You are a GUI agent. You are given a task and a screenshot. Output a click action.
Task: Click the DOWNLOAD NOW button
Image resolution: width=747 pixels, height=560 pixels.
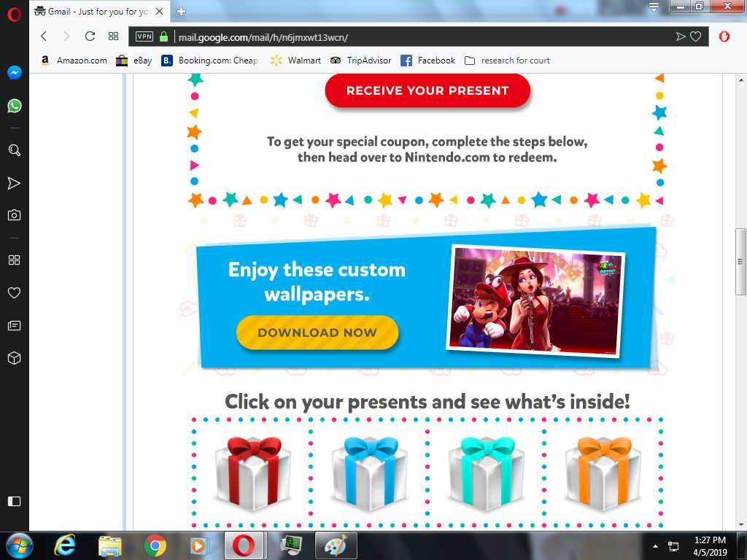317,332
